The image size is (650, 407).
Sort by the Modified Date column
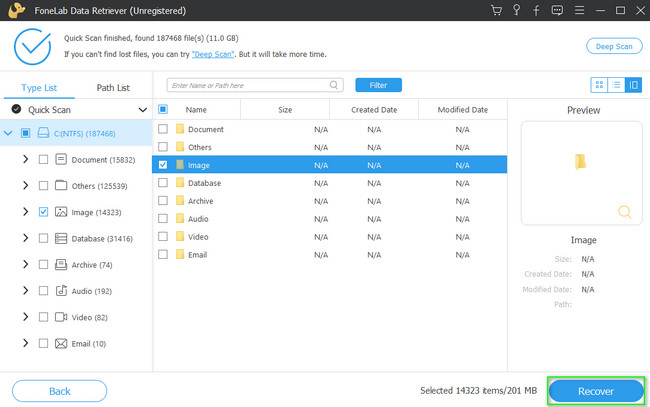pyautogui.click(x=463, y=110)
